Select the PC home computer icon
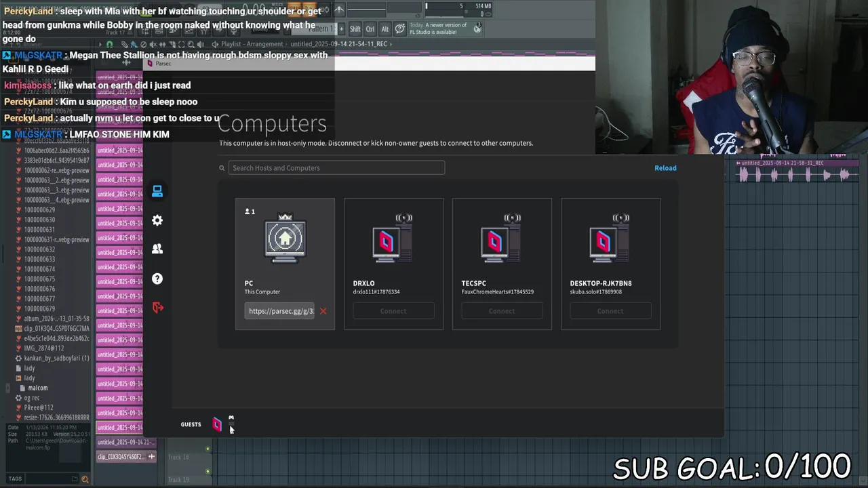868x488 pixels. [285, 239]
